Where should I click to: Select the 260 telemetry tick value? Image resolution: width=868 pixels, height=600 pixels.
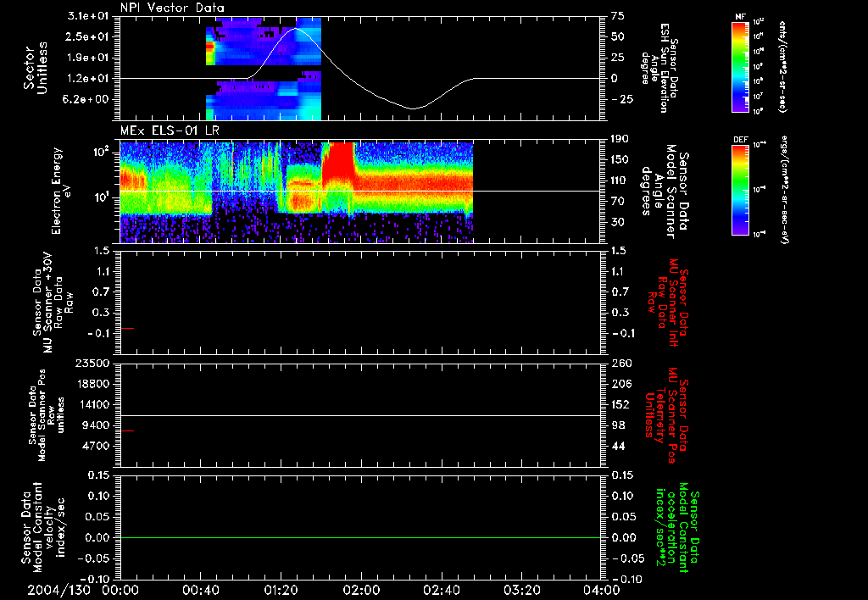(621, 363)
